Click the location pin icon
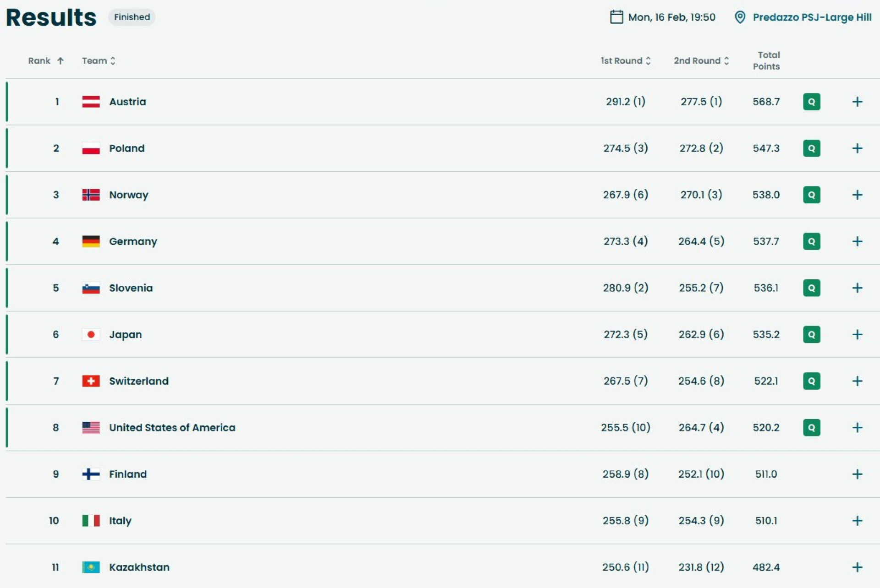 pyautogui.click(x=740, y=17)
